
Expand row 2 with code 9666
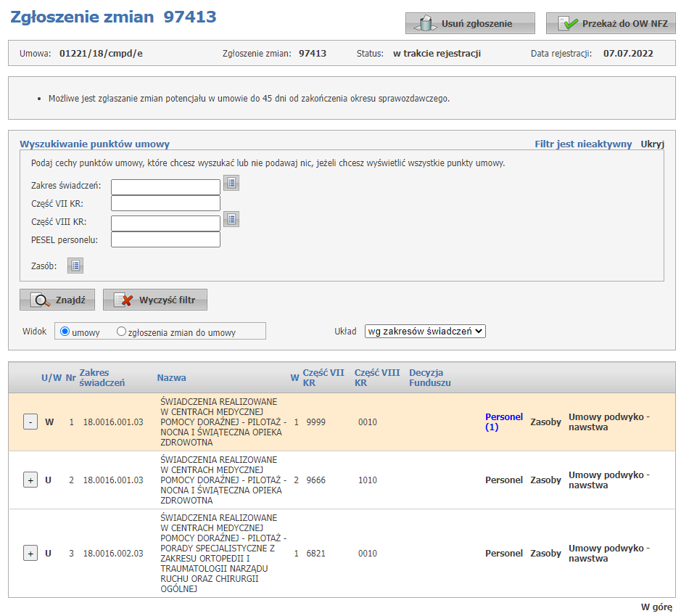click(x=30, y=480)
